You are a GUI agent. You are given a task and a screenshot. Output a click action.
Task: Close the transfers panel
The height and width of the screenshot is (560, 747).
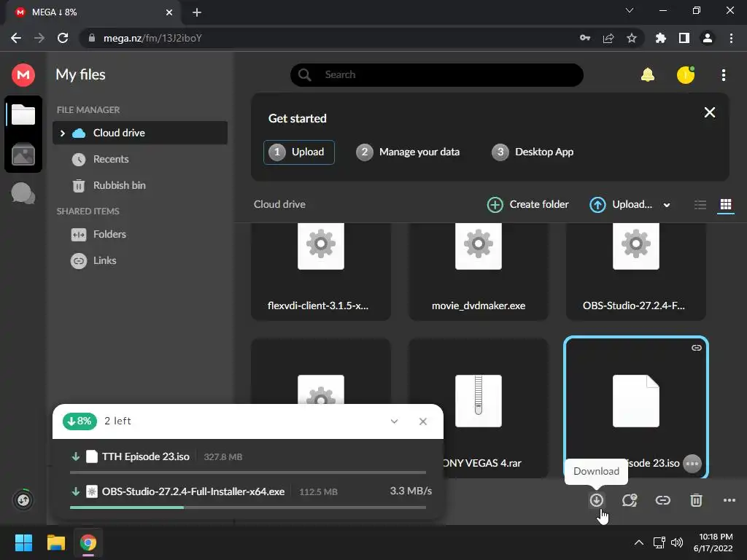(422, 421)
